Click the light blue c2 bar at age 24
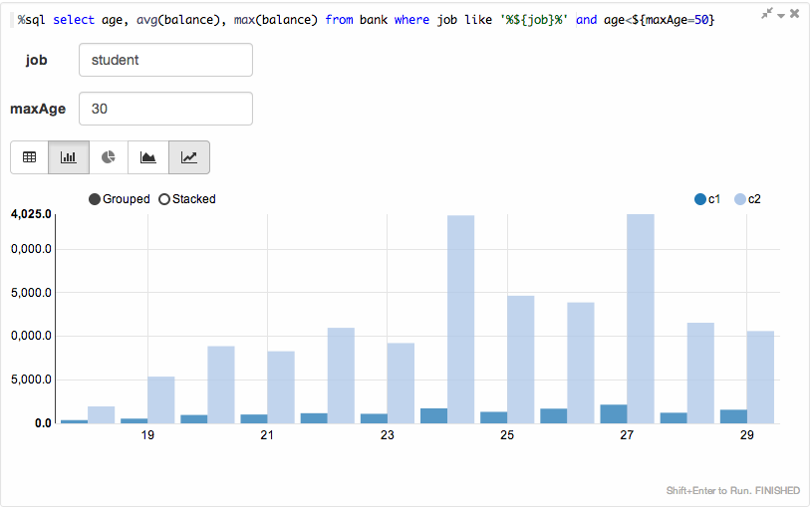This screenshot has width=812, height=511. [460, 319]
